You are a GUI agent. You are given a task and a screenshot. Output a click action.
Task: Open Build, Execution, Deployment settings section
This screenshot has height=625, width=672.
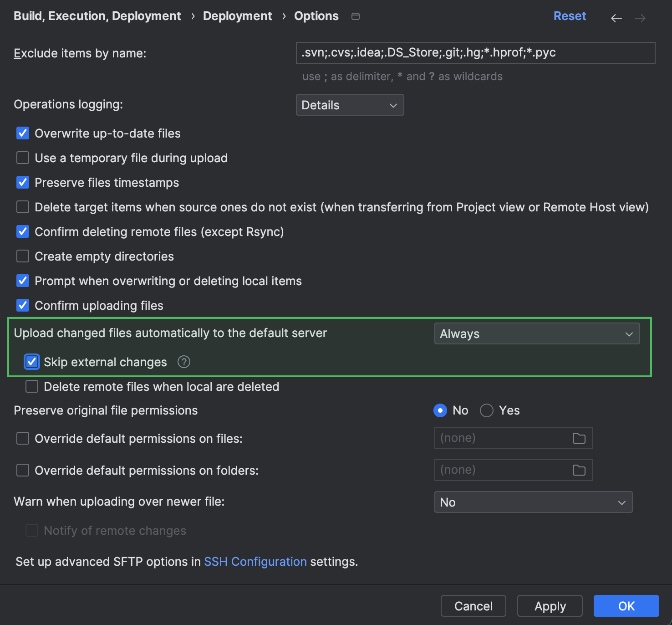tap(97, 15)
